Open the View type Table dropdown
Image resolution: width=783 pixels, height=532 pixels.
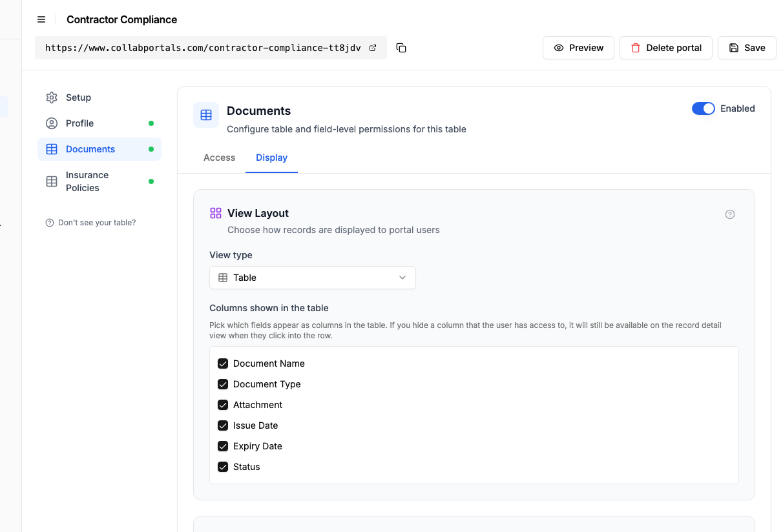tap(313, 278)
